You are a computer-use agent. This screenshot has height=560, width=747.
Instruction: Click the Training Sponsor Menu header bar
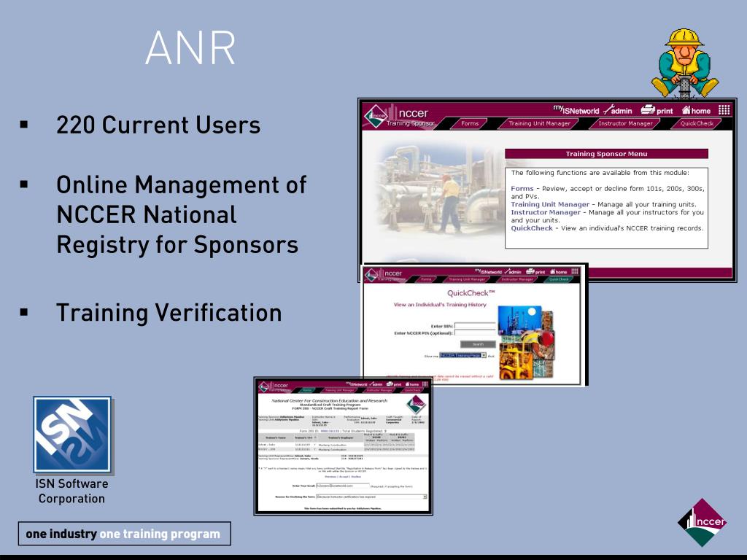tap(606, 154)
